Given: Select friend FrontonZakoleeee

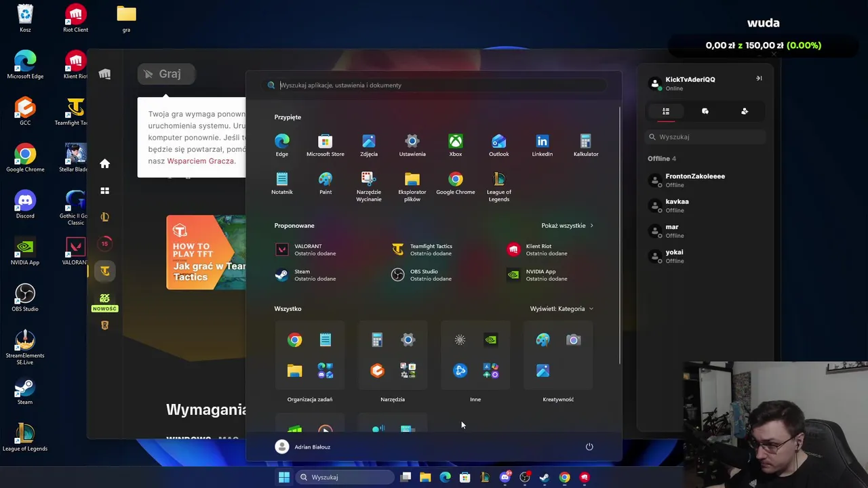Looking at the screenshot, I should coord(705,180).
